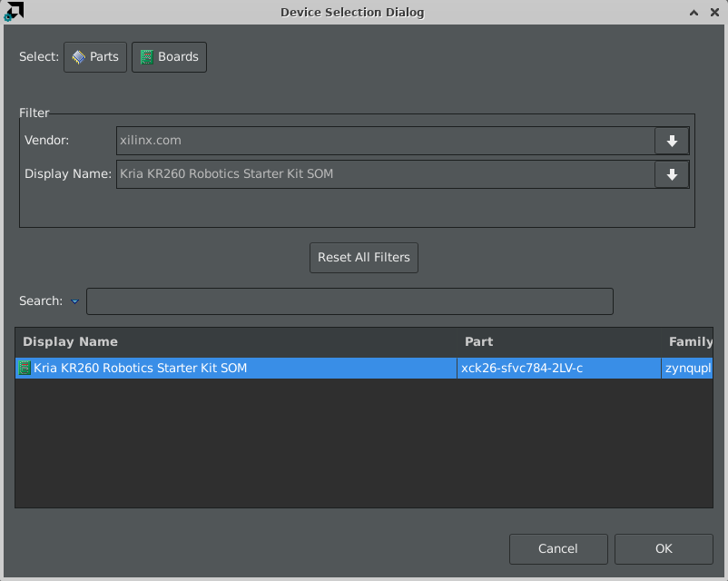Select the Parts chip icon

coord(78,56)
